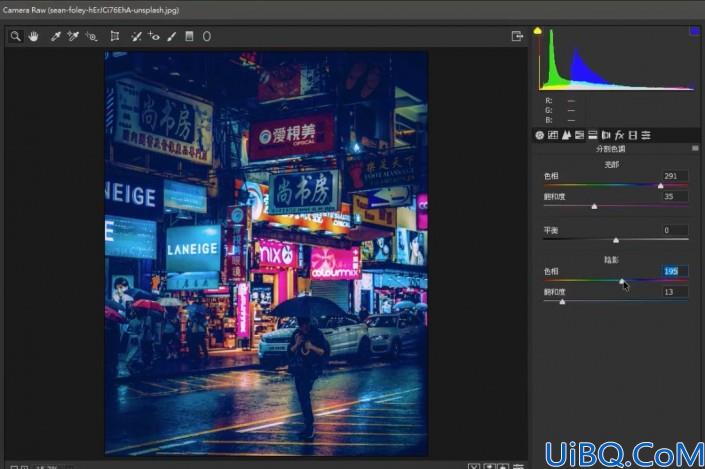Open the Split Toning panel tab
The width and height of the screenshot is (705, 469).
click(x=593, y=135)
